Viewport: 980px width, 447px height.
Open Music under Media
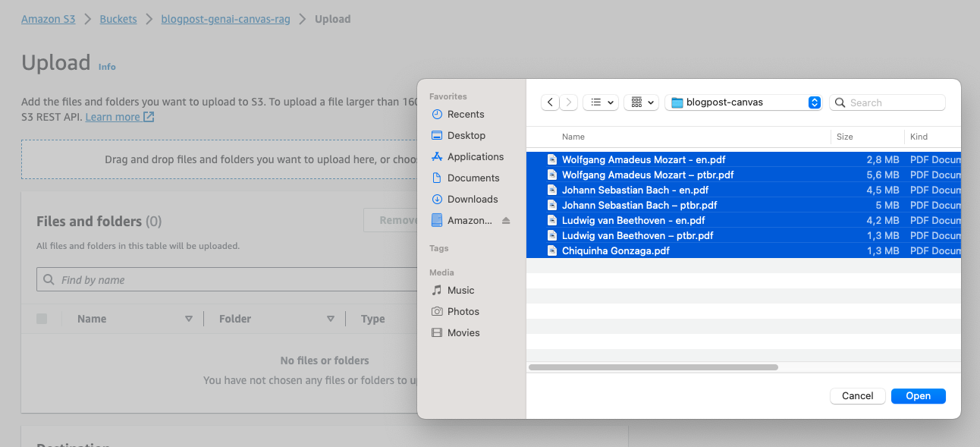pyautogui.click(x=460, y=290)
